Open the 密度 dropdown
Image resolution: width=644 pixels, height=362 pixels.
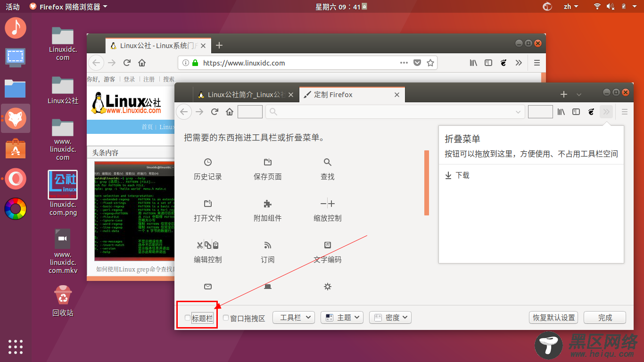[390, 317]
